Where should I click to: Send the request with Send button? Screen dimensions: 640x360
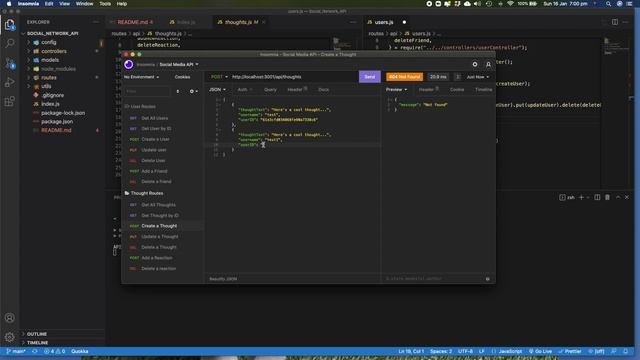click(369, 77)
